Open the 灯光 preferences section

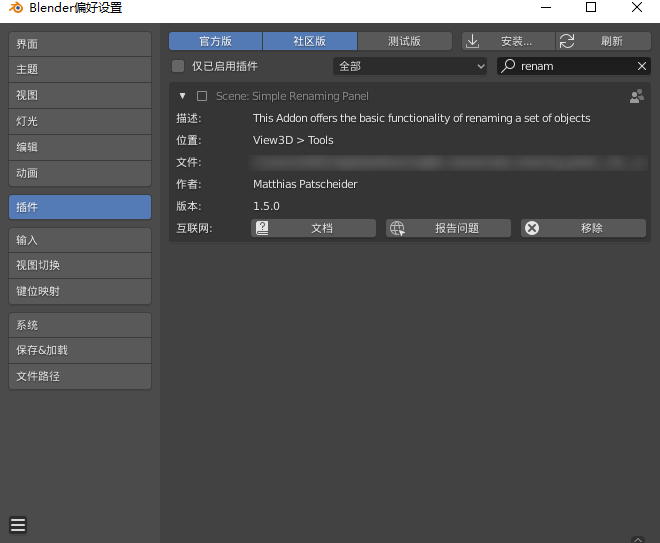80,122
